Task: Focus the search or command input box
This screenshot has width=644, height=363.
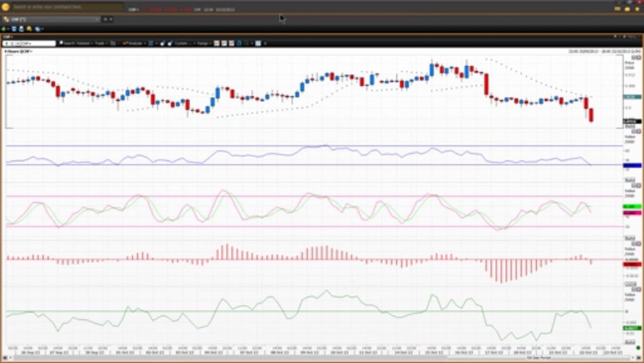Action: [67, 7]
